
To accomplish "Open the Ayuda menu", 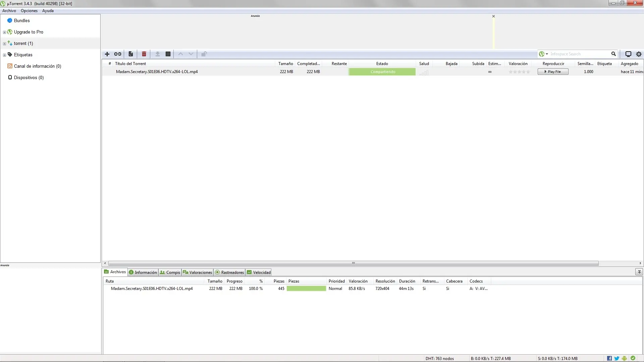I will click(x=48, y=11).
